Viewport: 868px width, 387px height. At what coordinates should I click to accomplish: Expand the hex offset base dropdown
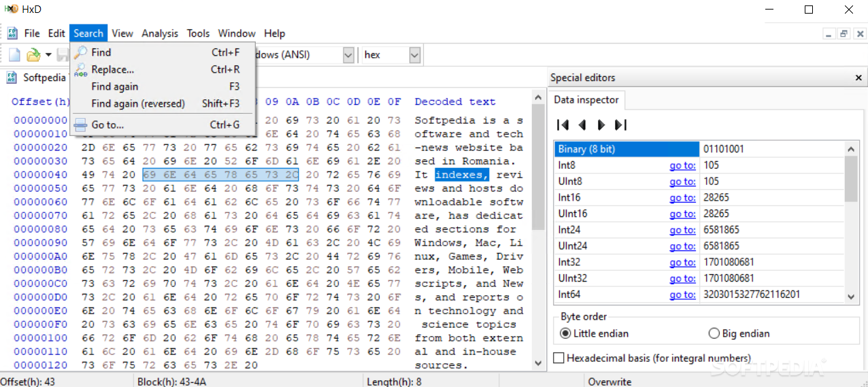[414, 55]
